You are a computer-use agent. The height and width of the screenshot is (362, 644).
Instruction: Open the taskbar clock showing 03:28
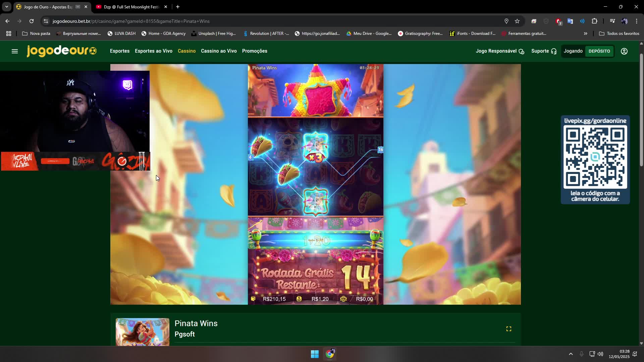pyautogui.click(x=619, y=354)
